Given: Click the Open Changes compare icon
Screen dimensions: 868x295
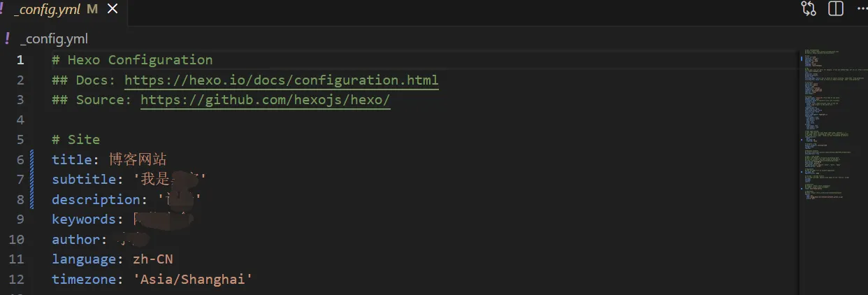Looking at the screenshot, I should point(809,8).
